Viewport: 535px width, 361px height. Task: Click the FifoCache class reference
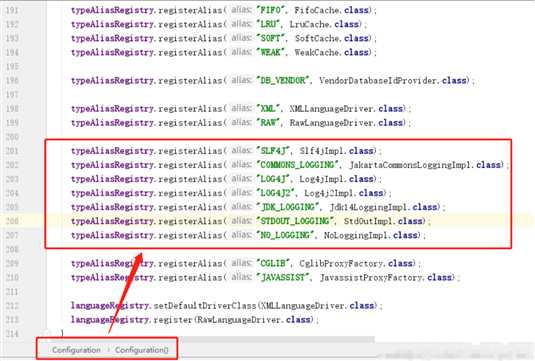point(317,10)
